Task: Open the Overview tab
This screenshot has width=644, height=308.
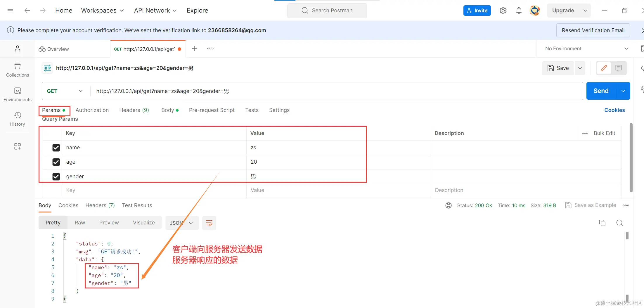Action: pos(54,49)
